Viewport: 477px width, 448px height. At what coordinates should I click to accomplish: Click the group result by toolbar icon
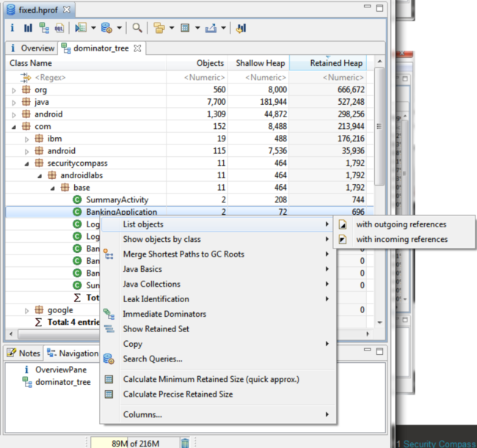pos(159,28)
